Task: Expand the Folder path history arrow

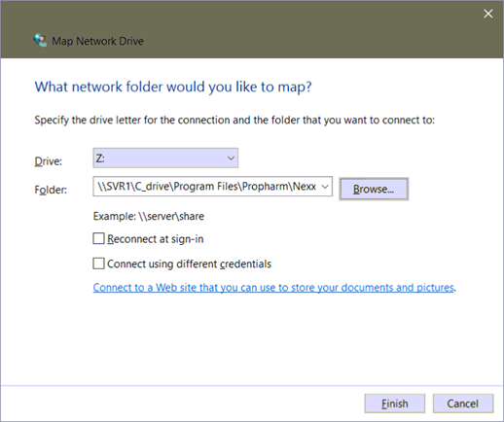Action: click(325, 187)
